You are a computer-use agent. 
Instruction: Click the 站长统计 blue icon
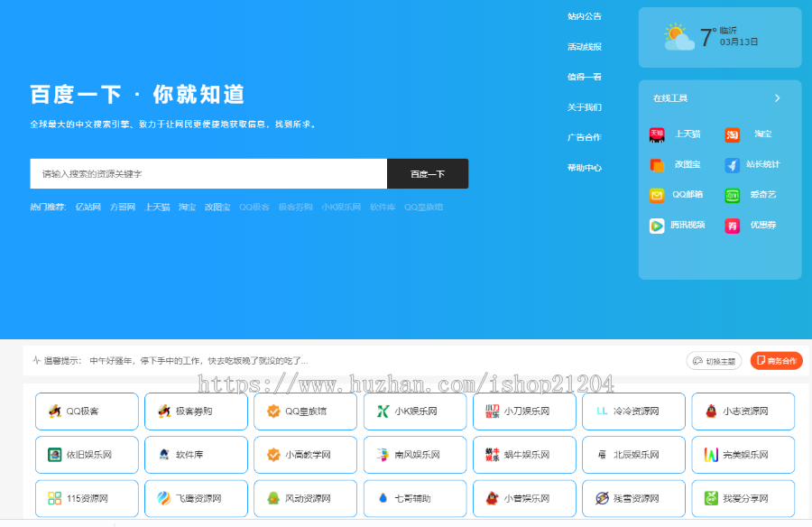click(732, 165)
